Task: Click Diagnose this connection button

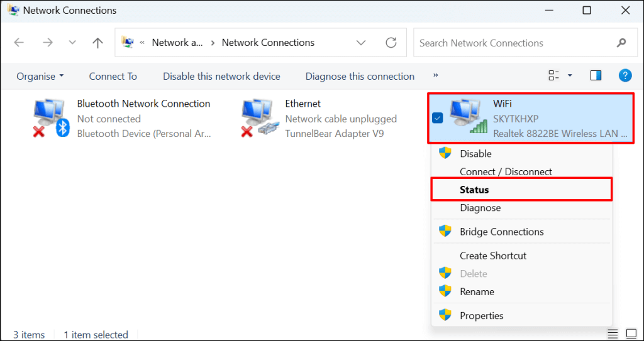Action: [x=360, y=76]
